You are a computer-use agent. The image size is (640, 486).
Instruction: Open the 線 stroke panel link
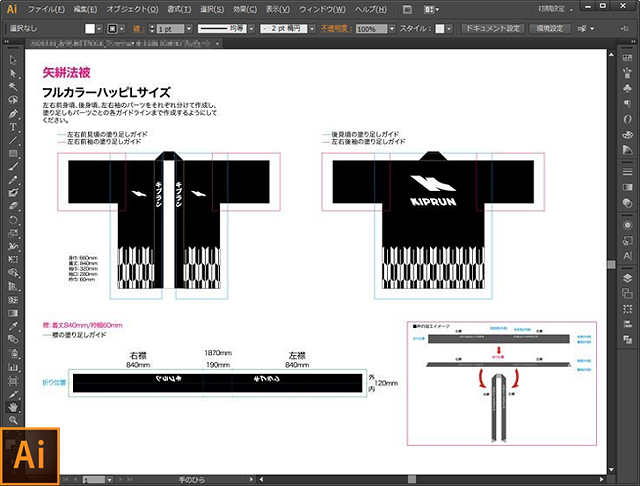(138, 29)
